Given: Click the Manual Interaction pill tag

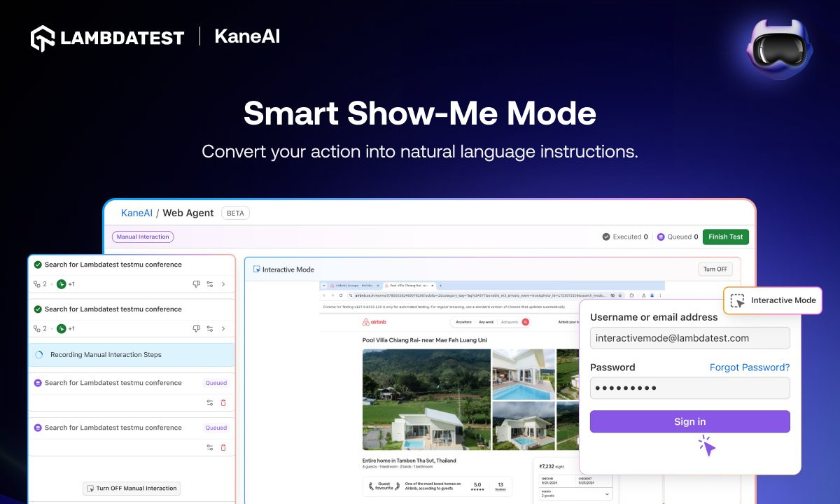Looking at the screenshot, I should [143, 237].
